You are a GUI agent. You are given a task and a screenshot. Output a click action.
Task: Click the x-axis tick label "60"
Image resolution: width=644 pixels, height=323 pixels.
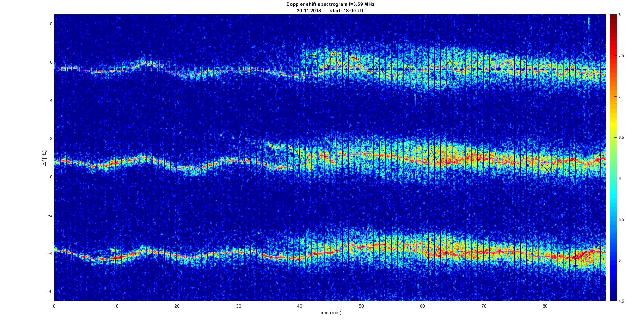(422, 306)
